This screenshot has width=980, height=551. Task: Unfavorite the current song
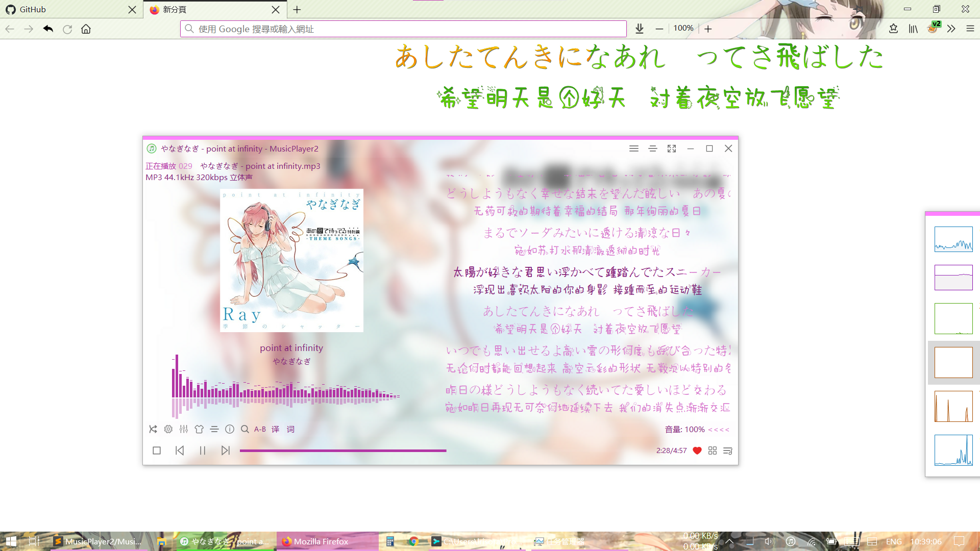[x=697, y=451]
